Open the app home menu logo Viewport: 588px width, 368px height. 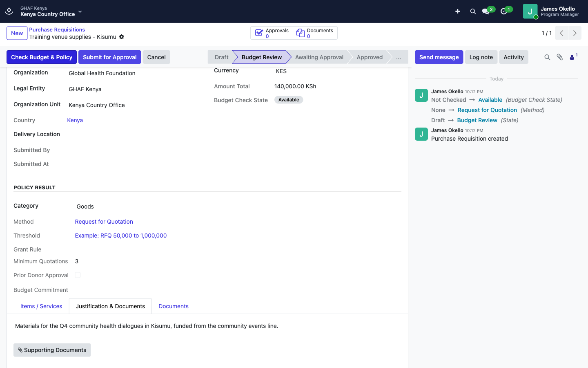[x=9, y=11]
